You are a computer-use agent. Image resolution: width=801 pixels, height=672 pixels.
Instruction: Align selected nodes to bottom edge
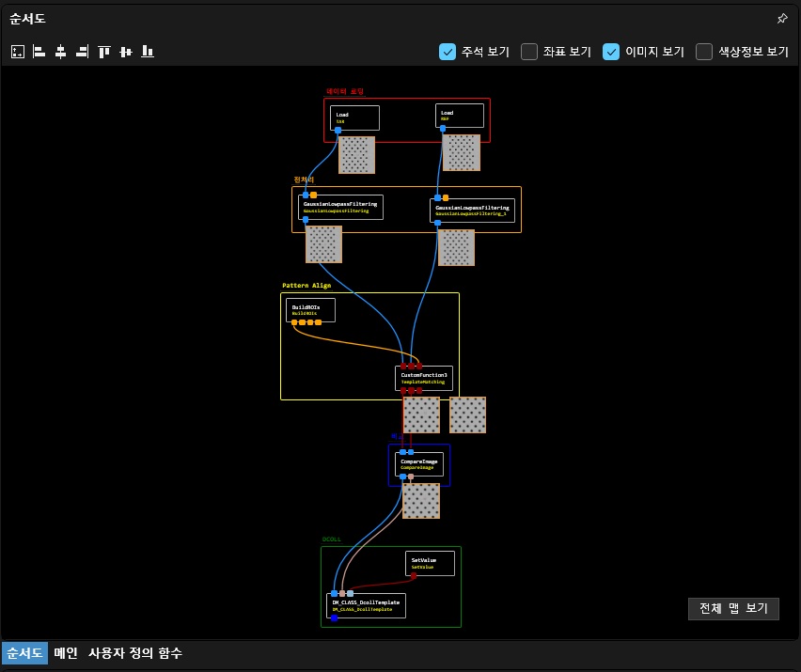coord(147,52)
